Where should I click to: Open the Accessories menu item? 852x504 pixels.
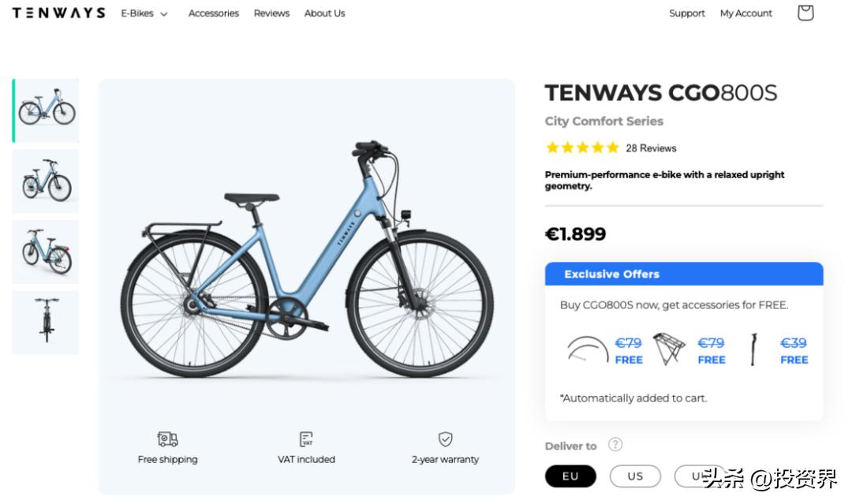pos(213,13)
